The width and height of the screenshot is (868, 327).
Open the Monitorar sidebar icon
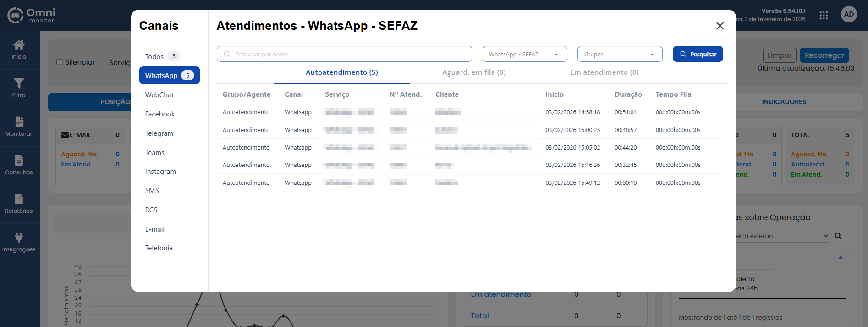point(19,122)
